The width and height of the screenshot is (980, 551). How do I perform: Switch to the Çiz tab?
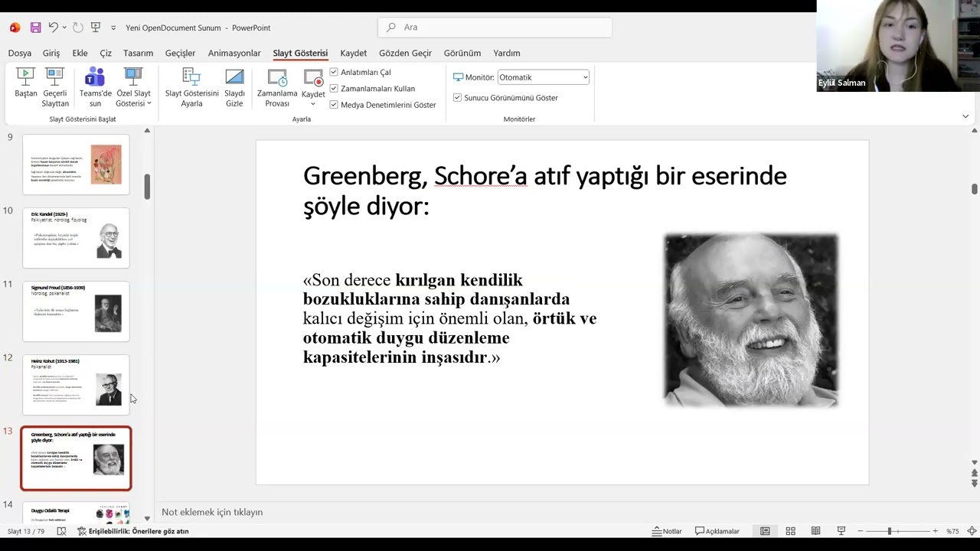click(106, 53)
